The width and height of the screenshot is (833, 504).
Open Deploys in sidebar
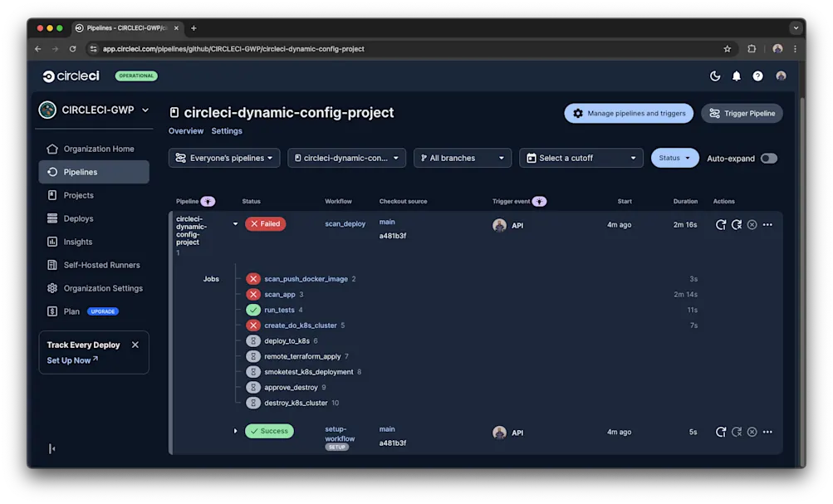coord(94,218)
